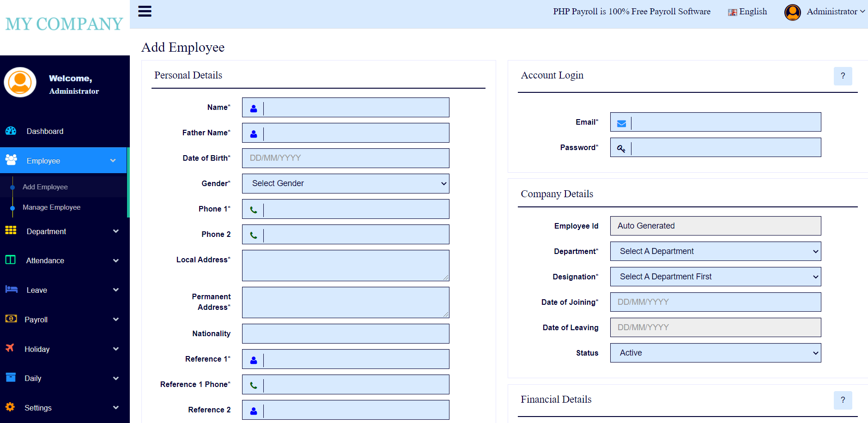Click the Financial Details help button
Viewport: 868px width, 423px height.
click(x=843, y=400)
